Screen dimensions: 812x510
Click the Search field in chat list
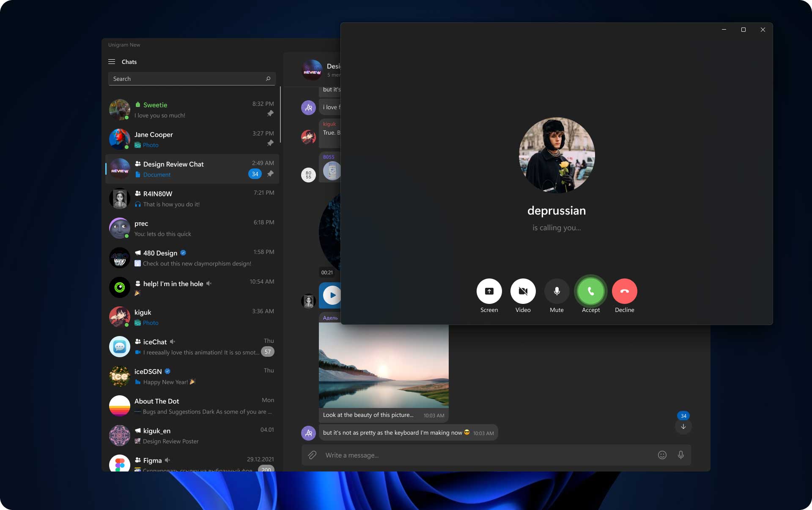click(x=192, y=79)
